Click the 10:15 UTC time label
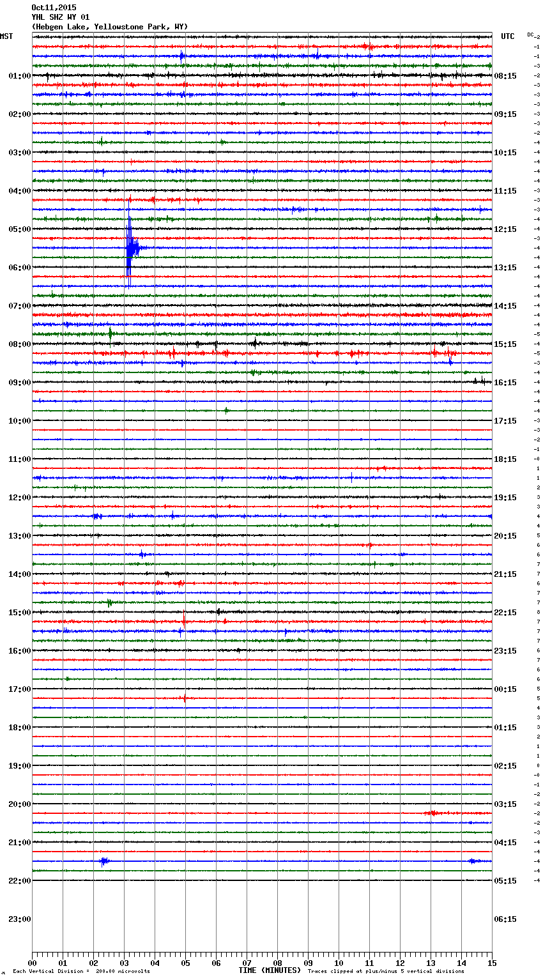The image size is (543, 980). pyautogui.click(x=505, y=153)
